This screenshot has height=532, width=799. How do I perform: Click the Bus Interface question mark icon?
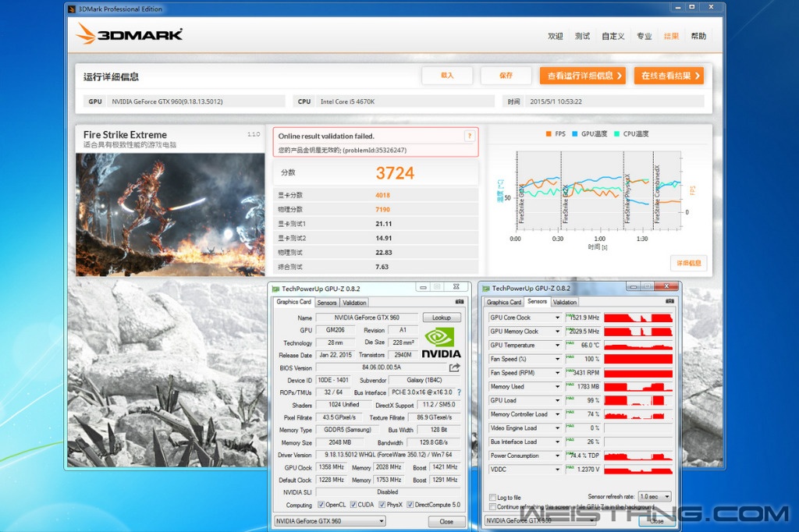coord(459,392)
